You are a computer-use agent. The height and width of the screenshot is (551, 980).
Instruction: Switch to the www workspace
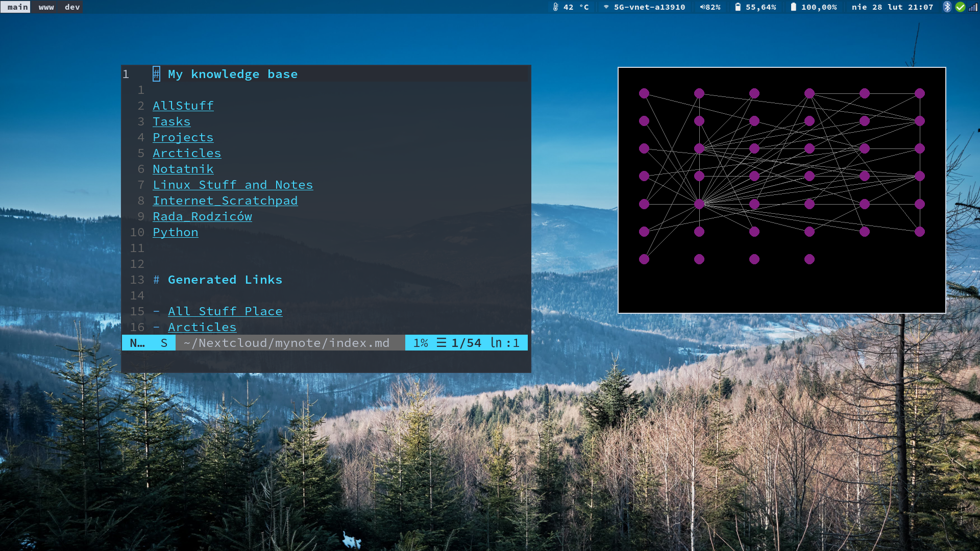click(46, 7)
